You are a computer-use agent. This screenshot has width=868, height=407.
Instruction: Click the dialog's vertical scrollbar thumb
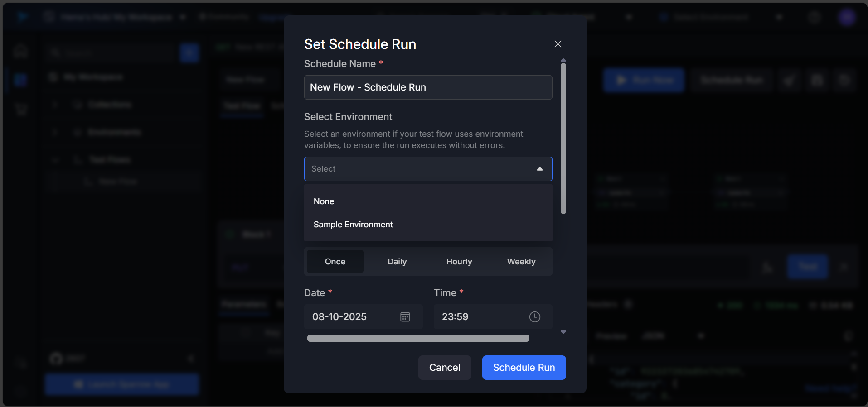pyautogui.click(x=563, y=138)
